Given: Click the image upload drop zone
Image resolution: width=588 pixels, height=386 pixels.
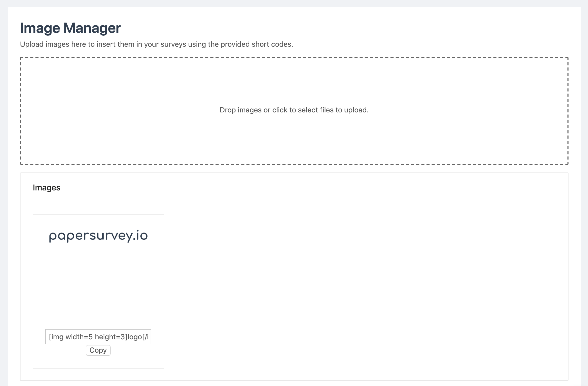Looking at the screenshot, I should pos(294,110).
